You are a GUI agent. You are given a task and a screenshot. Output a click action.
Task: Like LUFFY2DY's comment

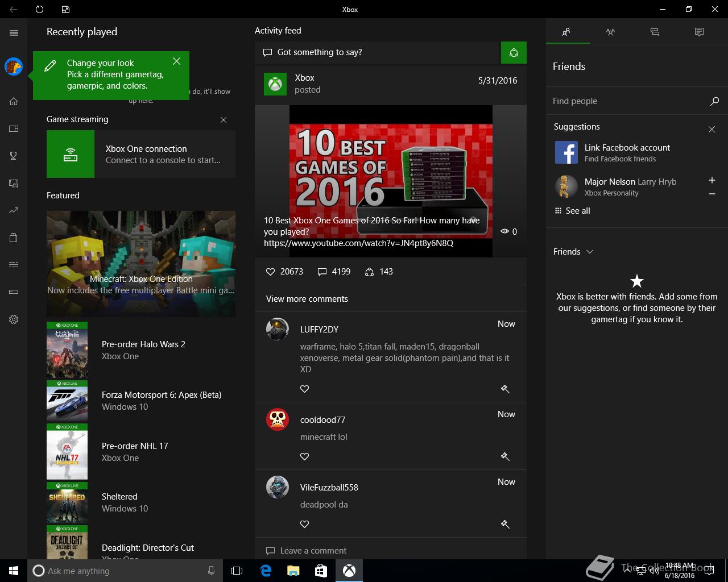305,389
